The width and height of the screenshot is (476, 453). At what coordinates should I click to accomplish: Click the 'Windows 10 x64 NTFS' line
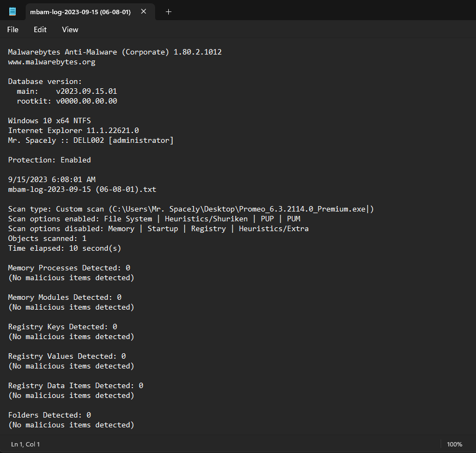[50, 120]
